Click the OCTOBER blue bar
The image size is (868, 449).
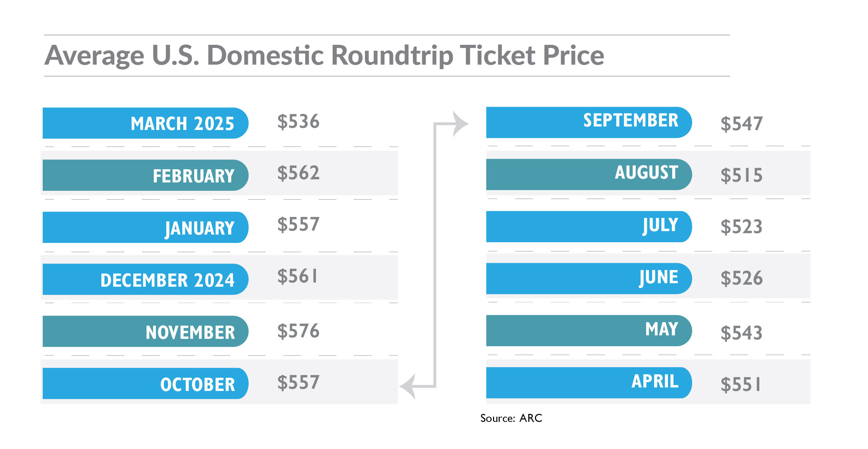coord(145,383)
